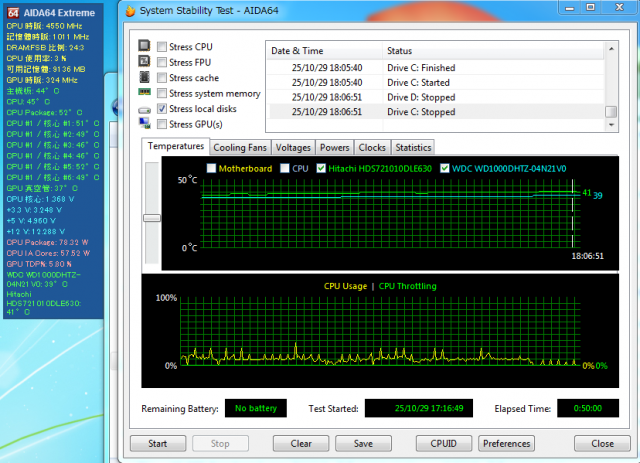Open the CPUID panel
Viewport: 640px width, 463px height.
(x=444, y=443)
